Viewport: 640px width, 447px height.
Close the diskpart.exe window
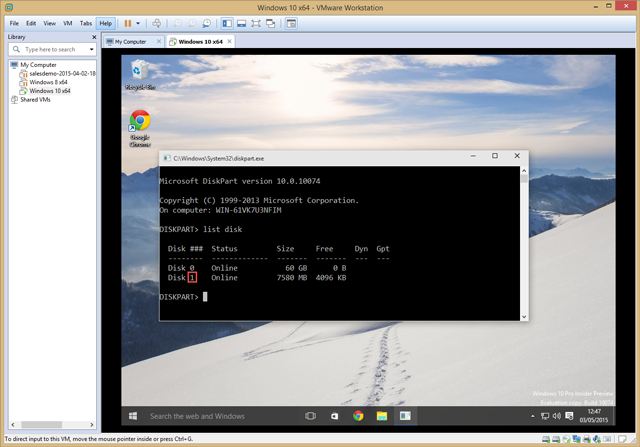click(517, 156)
